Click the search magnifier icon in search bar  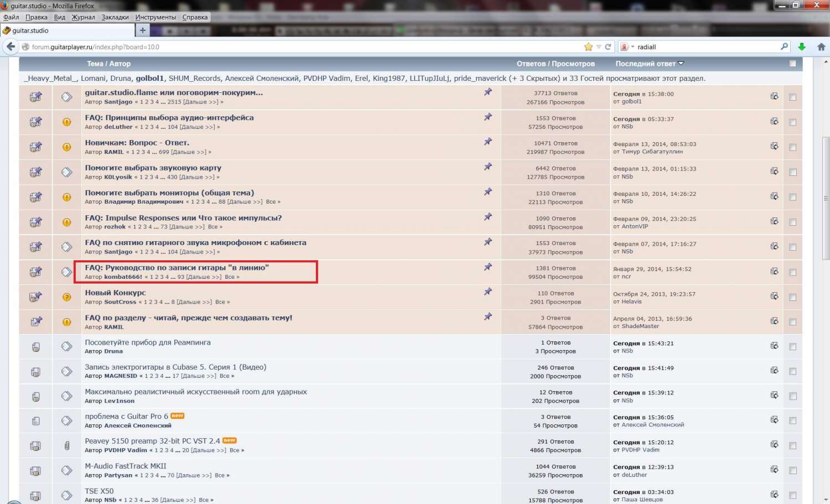(784, 47)
